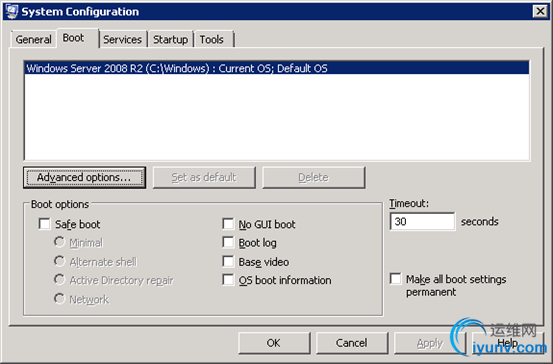The width and height of the screenshot is (553, 364).
Task: Go to the Startup tab
Action: click(x=170, y=40)
